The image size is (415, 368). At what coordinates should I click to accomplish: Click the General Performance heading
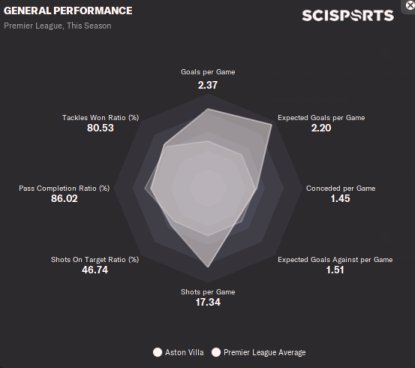click(68, 11)
